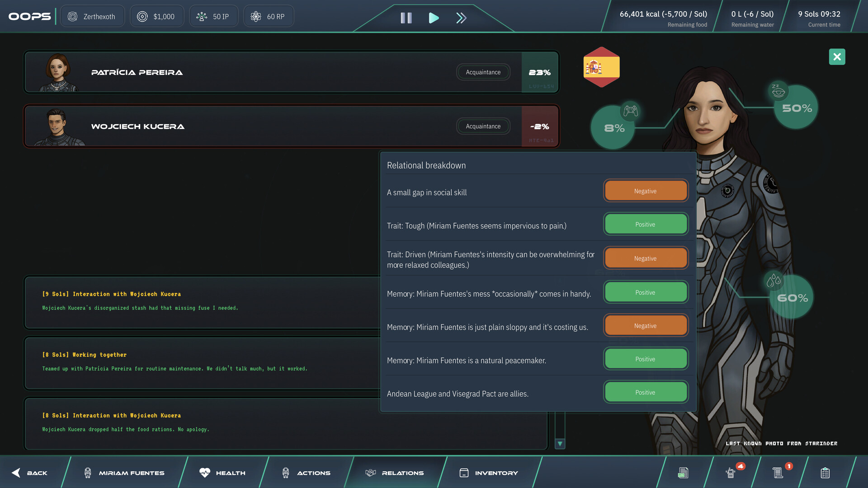The width and height of the screenshot is (868, 488).
Task: Open Acquaintance dropdown for Patrícia Pereira
Action: (483, 72)
